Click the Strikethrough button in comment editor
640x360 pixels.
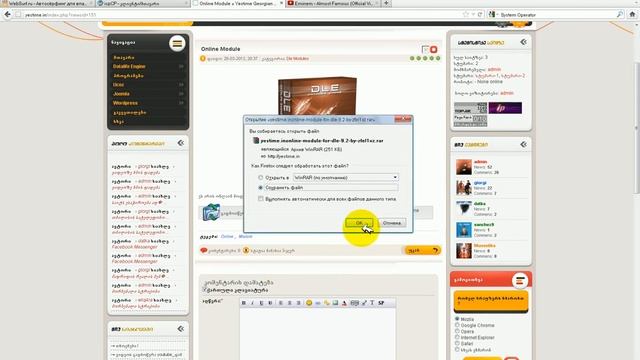pos(270,303)
